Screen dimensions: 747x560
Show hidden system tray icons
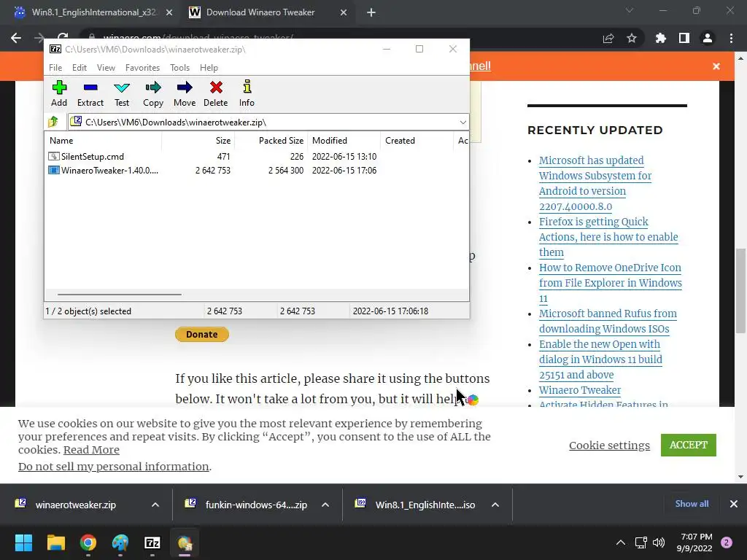(621, 542)
